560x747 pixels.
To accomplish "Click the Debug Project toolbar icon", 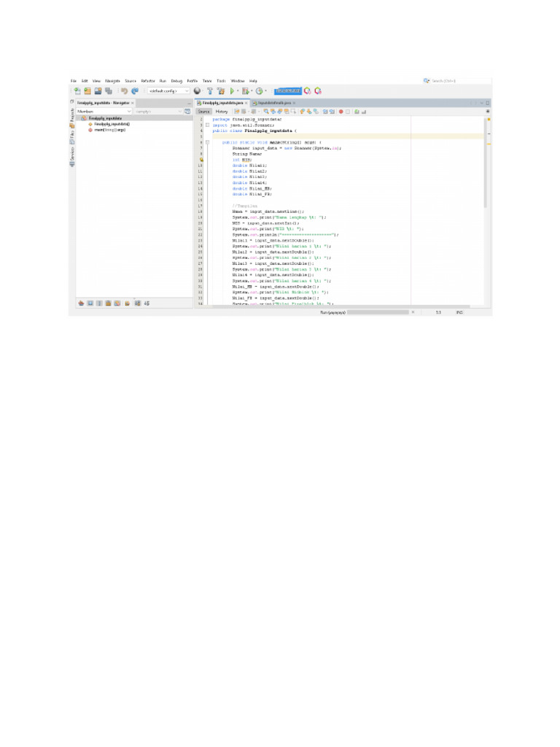I will pos(246,91).
